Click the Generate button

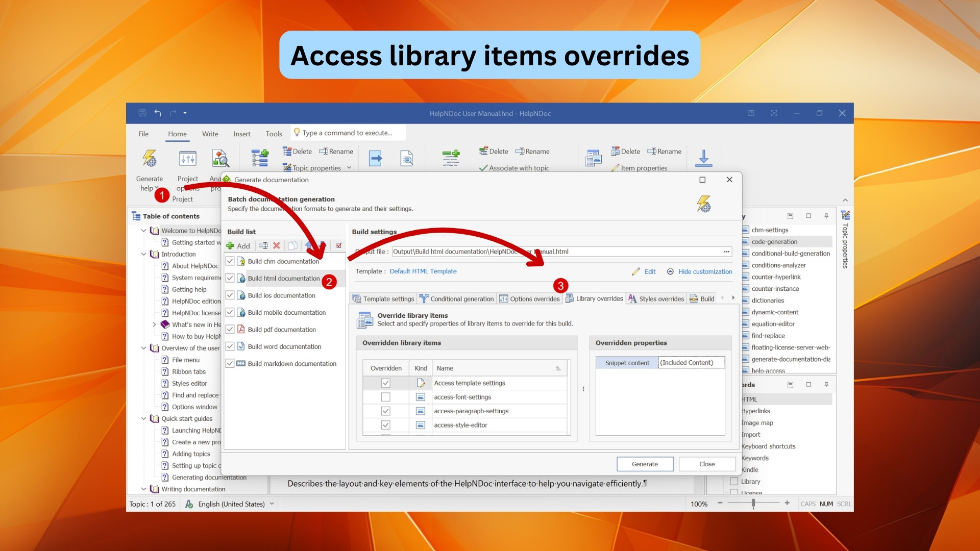point(645,464)
